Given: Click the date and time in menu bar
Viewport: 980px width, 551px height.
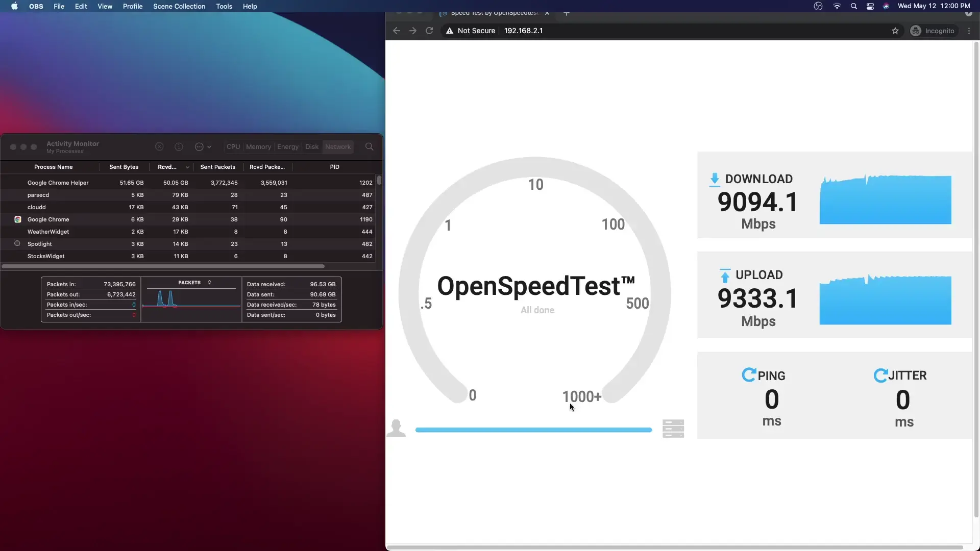Looking at the screenshot, I should (x=934, y=6).
